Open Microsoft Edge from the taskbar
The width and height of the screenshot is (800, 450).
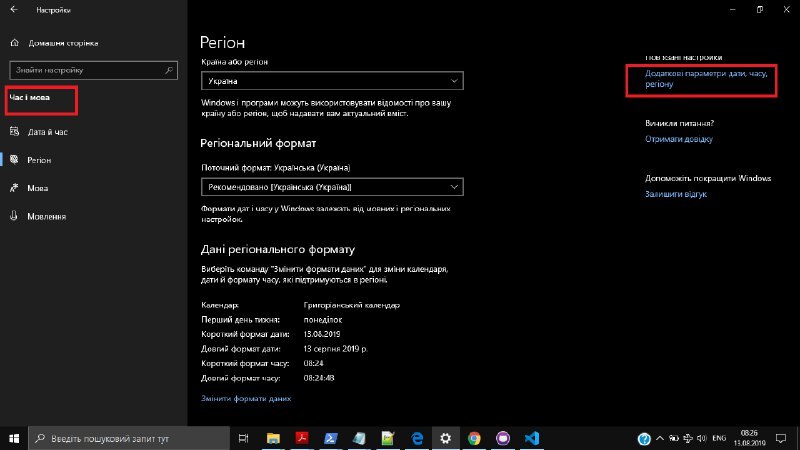coord(417,438)
